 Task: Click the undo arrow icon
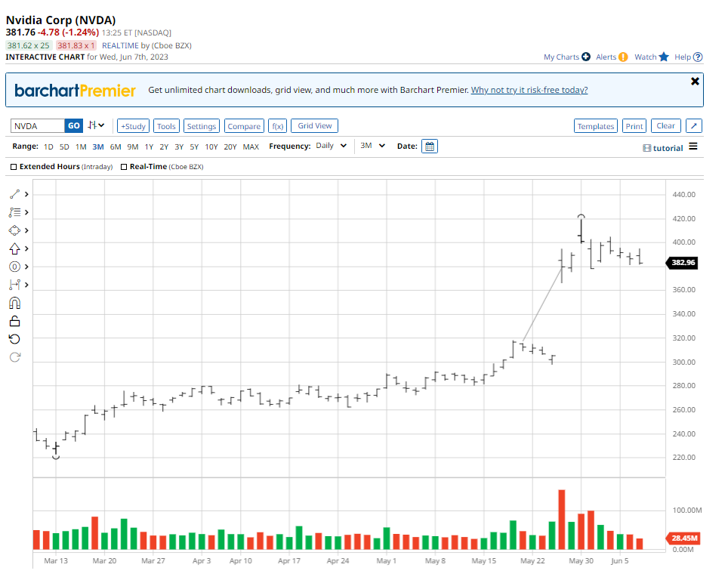pyautogui.click(x=14, y=339)
